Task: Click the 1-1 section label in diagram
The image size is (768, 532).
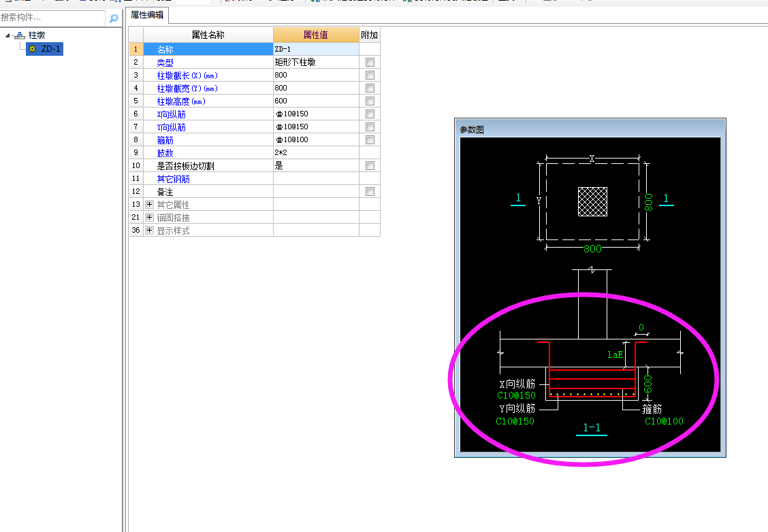Action: (592, 428)
